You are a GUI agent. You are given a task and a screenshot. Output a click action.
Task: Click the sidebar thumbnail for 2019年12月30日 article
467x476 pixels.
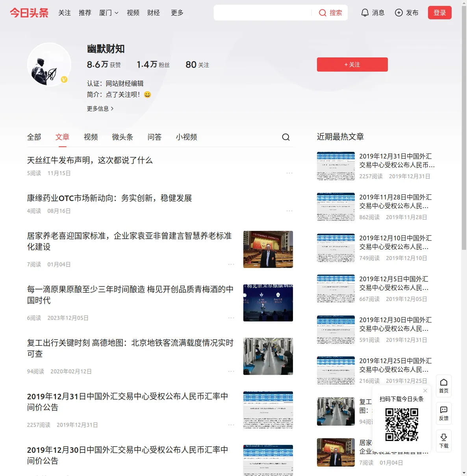click(336, 330)
